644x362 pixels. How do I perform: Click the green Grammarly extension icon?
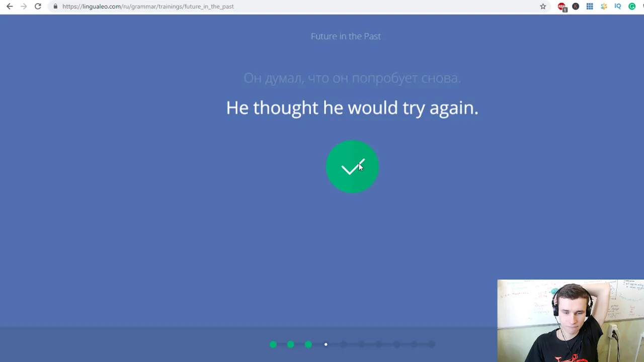[632, 7]
